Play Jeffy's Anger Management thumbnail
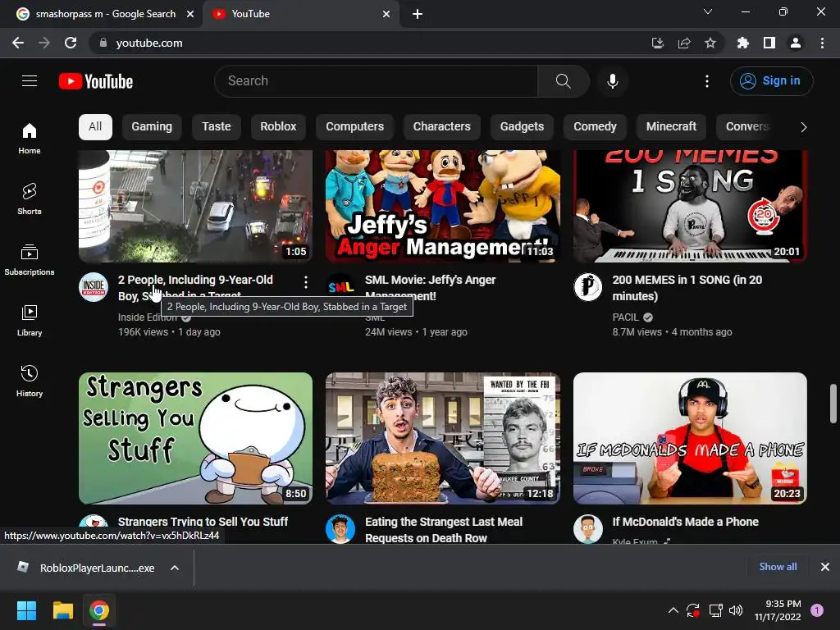The image size is (840, 630). point(442,206)
